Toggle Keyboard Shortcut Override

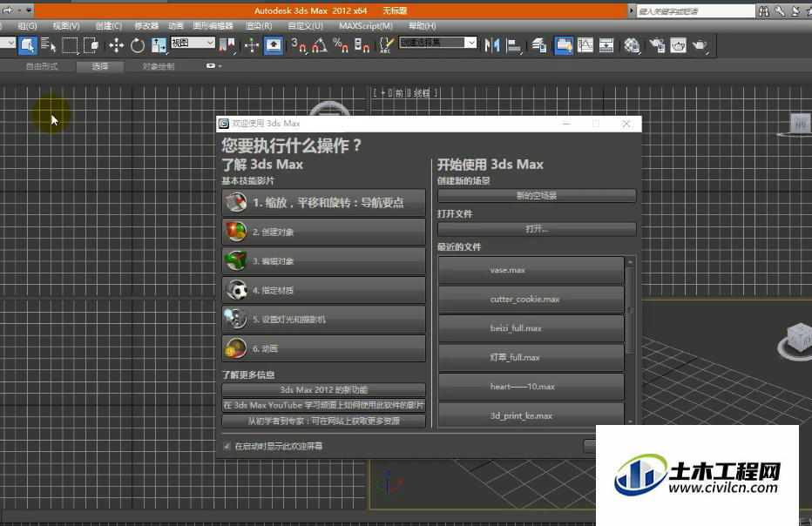274,45
